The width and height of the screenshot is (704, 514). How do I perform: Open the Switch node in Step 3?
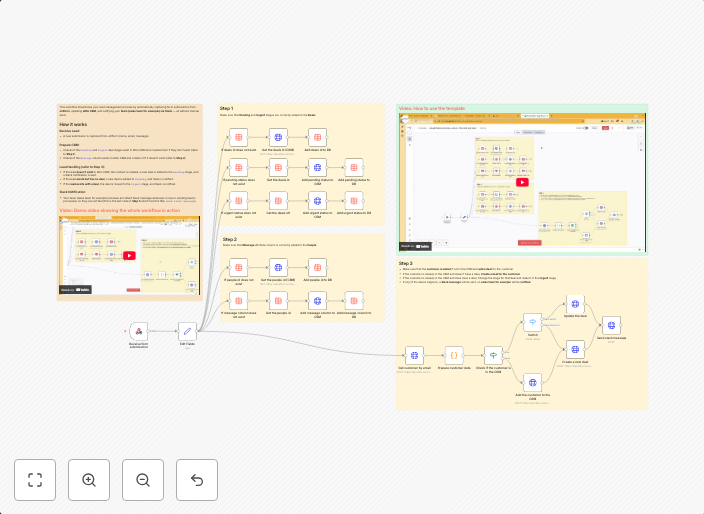coord(533,323)
